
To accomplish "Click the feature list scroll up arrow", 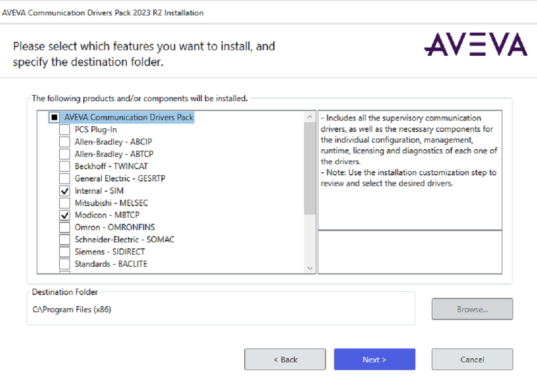I will click(310, 117).
